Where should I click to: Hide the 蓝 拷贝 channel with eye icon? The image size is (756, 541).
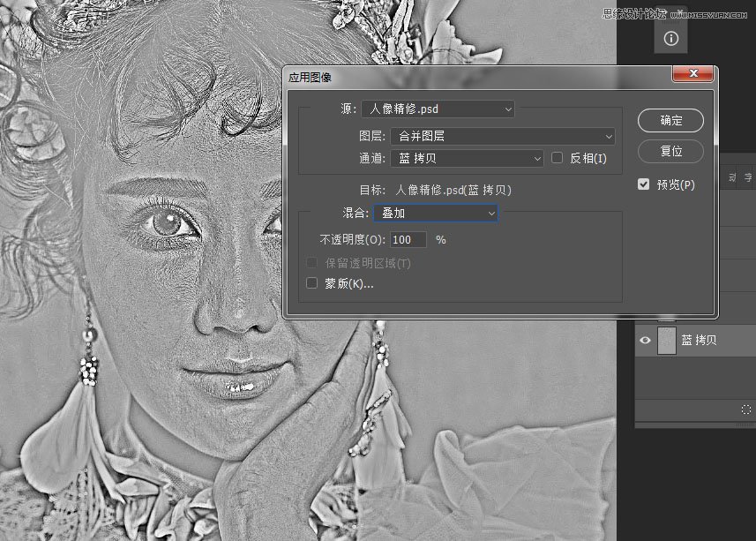point(645,341)
